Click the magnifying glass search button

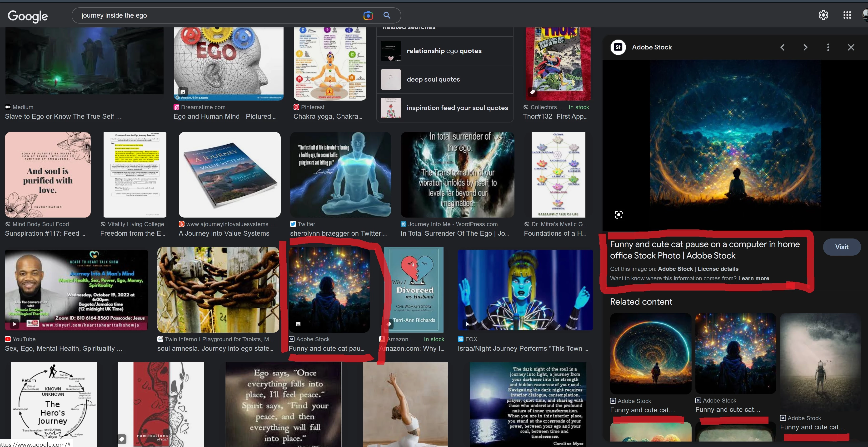tap(387, 15)
